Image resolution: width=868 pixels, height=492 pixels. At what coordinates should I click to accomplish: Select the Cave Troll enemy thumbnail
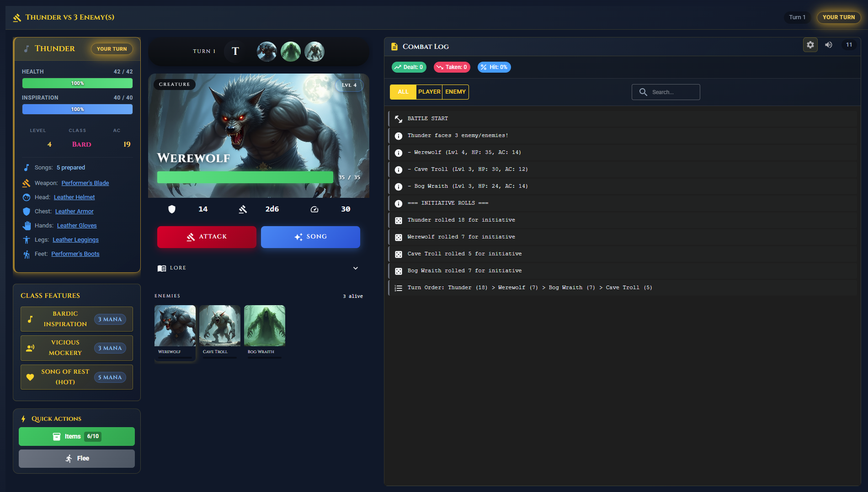pyautogui.click(x=219, y=325)
